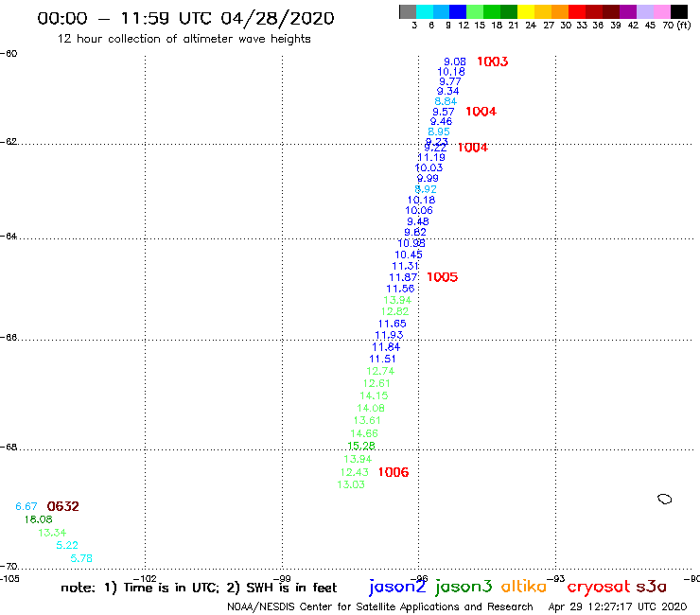Click wave height value 8.92
Image resolution: width=700 pixels, height=615 pixels.
pos(426,189)
